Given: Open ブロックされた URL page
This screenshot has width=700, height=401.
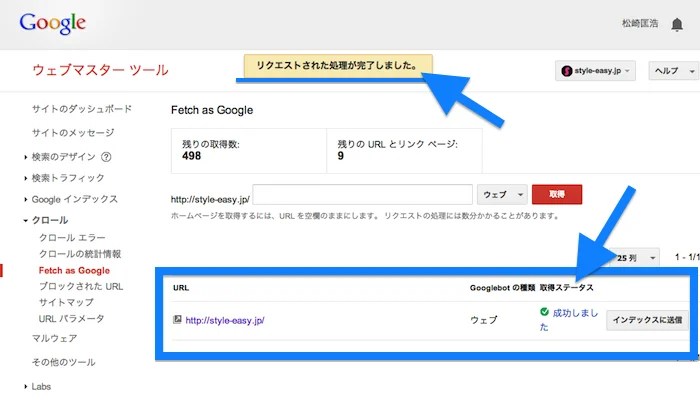Looking at the screenshot, I should 81,286.
